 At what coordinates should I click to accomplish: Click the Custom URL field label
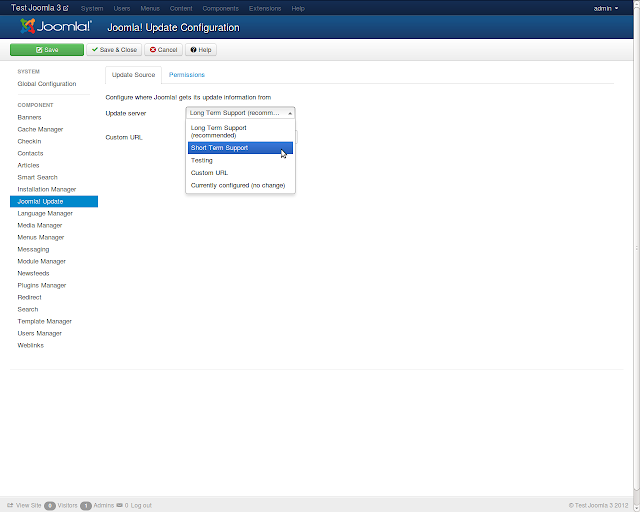[124, 138]
